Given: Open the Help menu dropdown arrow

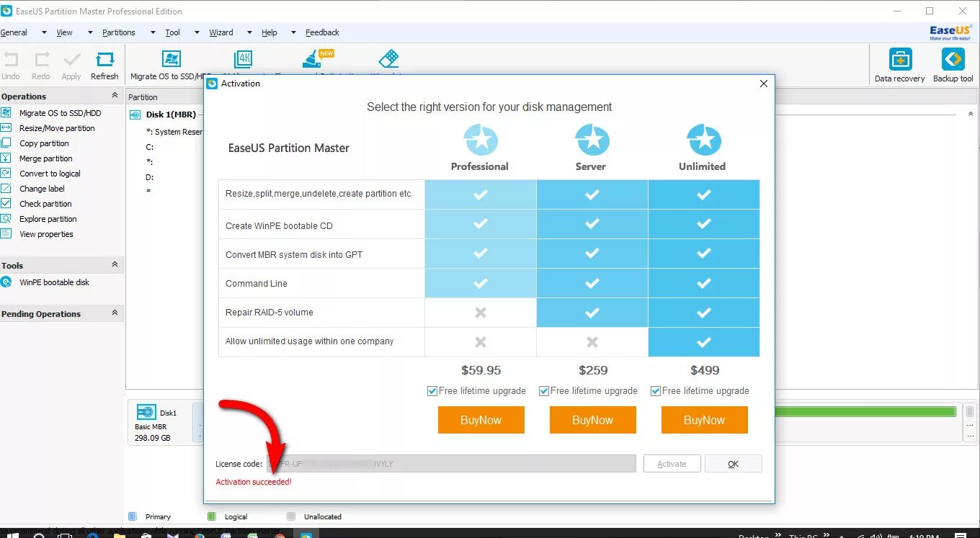Looking at the screenshot, I should tap(293, 32).
